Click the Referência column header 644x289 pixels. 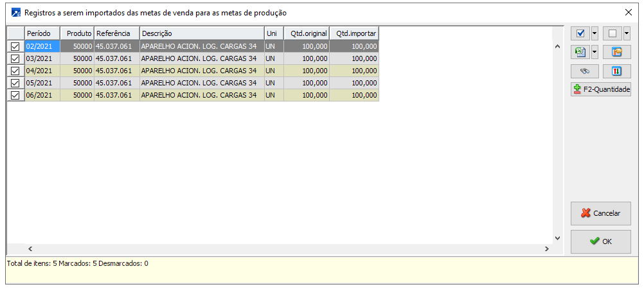117,33
